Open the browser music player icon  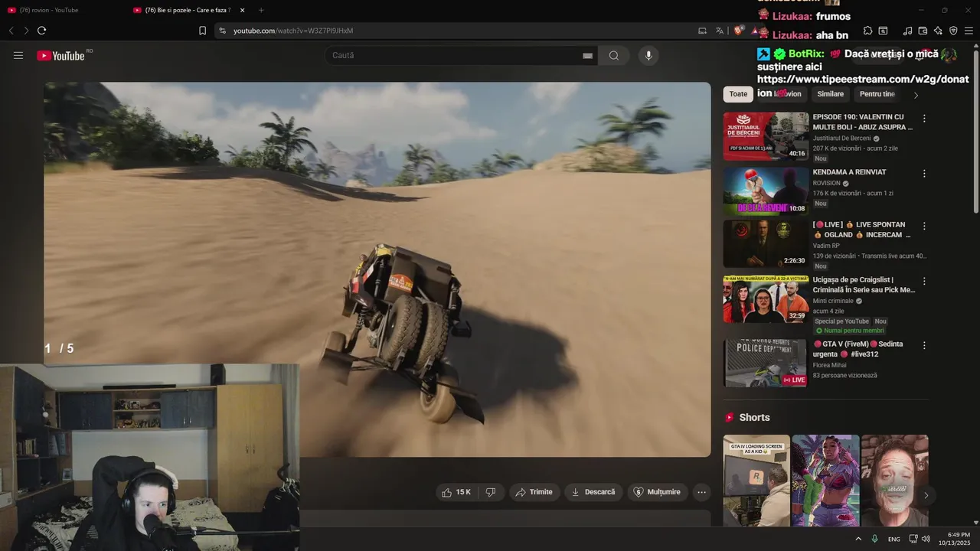907,31
